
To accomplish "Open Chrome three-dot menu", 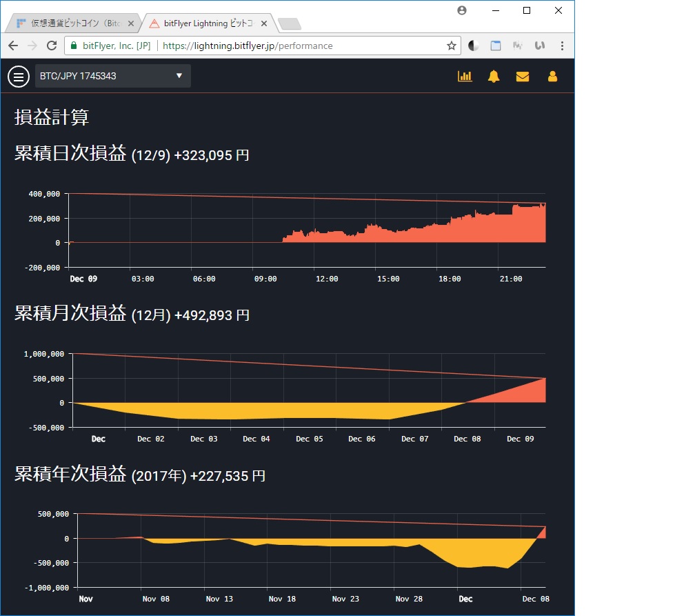I will pos(562,46).
